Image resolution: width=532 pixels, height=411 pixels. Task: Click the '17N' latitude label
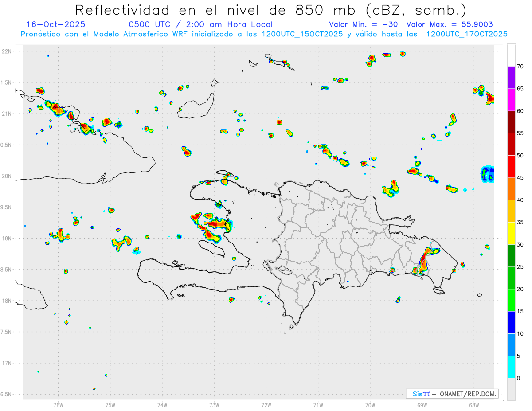pyautogui.click(x=7, y=363)
